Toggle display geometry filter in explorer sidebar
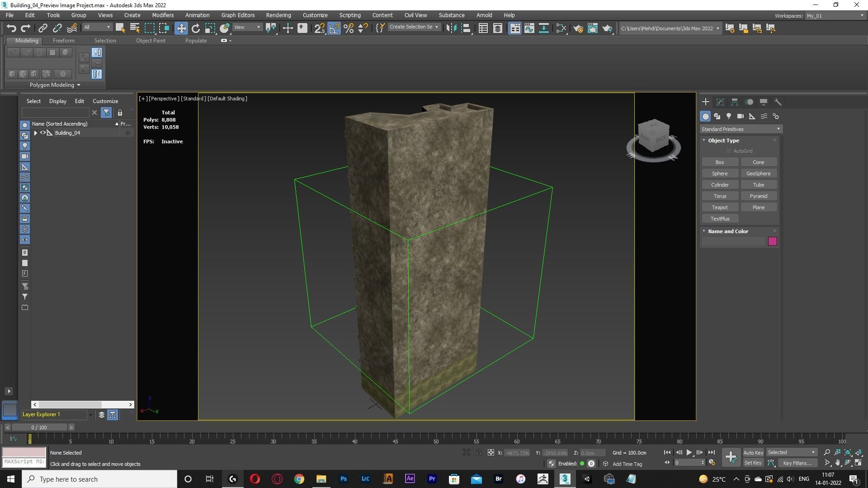This screenshot has height=488, width=868. click(x=25, y=125)
